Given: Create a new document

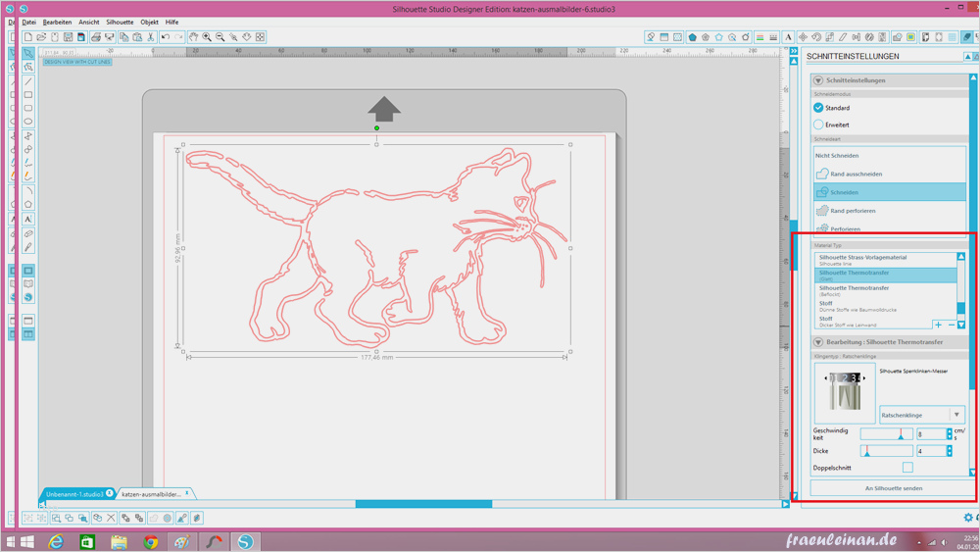Looking at the screenshot, I should pyautogui.click(x=28, y=37).
